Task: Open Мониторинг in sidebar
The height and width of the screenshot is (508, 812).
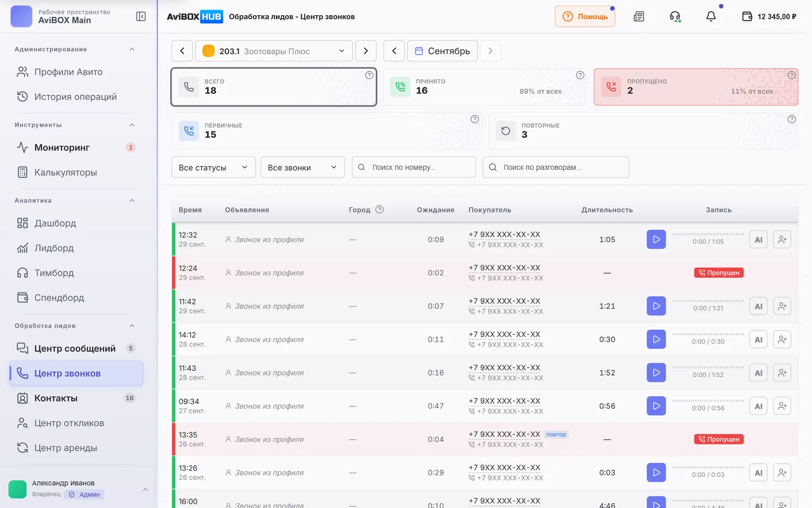Action: pos(76,147)
